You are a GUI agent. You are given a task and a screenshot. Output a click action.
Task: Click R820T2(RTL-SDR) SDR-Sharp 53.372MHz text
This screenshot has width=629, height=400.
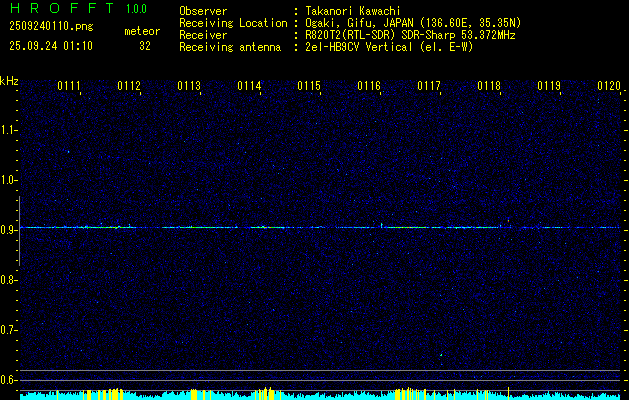[410, 35]
